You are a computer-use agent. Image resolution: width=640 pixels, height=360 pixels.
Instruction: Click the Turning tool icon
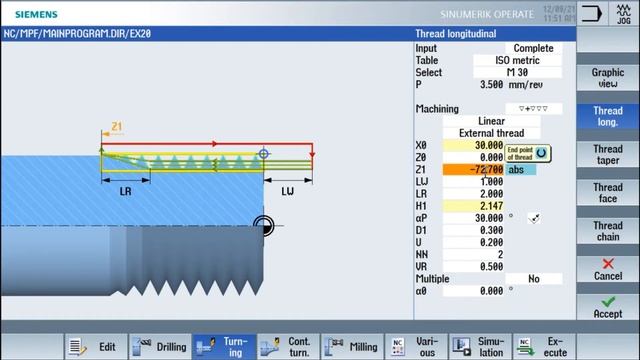[x=205, y=347]
